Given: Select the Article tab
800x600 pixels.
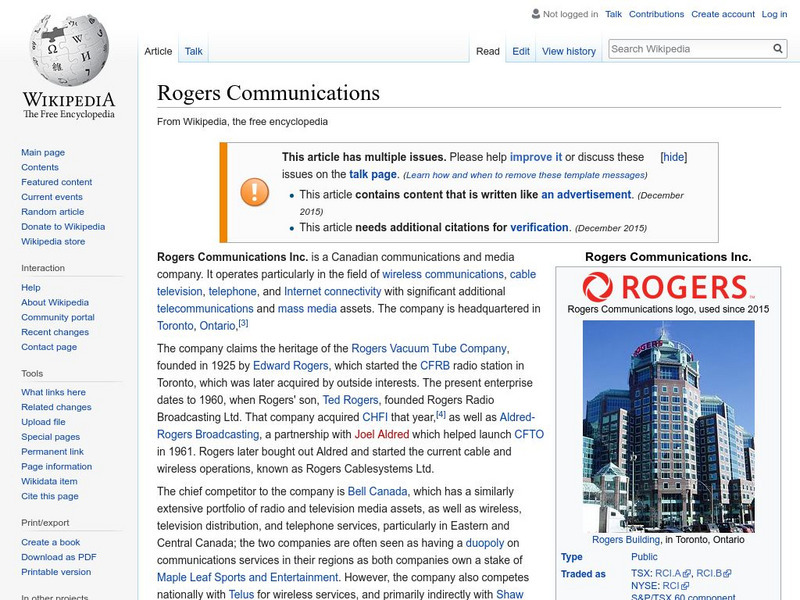Looking at the screenshot, I should click(x=158, y=51).
